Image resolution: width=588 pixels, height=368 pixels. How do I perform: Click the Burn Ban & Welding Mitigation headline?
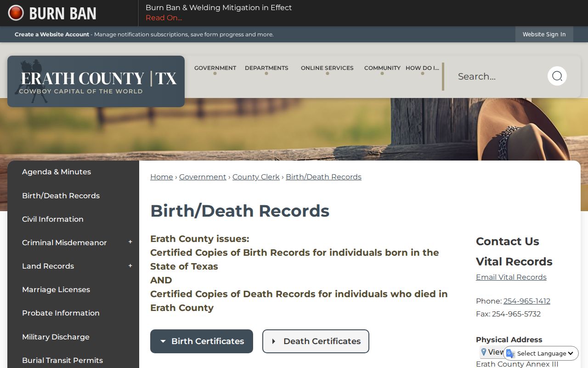point(219,7)
